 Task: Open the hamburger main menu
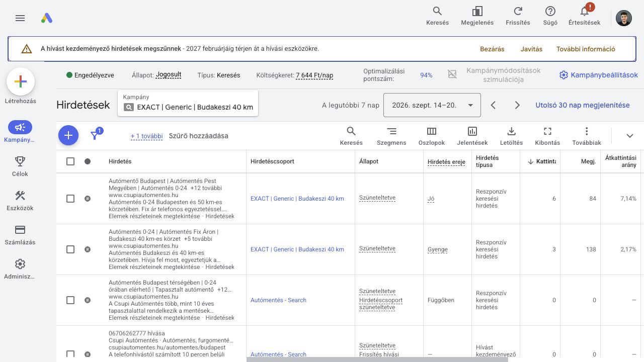tap(20, 18)
